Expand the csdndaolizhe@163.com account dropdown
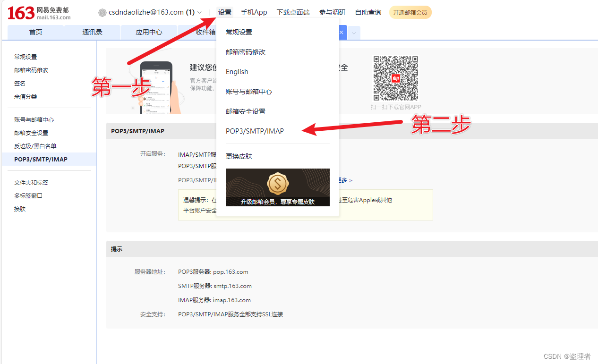Screen dimensions: 598x364 pos(199,12)
